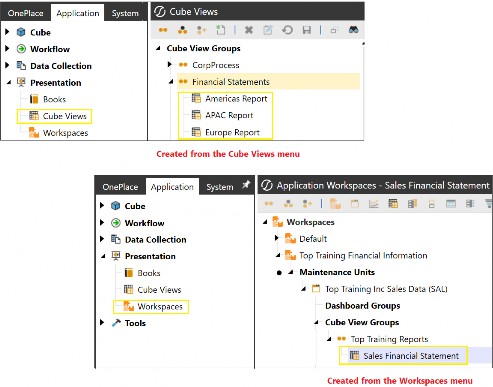Viewport: 493px width, 387px height.
Task: Select the APAC Report cube view
Action: coord(229,115)
